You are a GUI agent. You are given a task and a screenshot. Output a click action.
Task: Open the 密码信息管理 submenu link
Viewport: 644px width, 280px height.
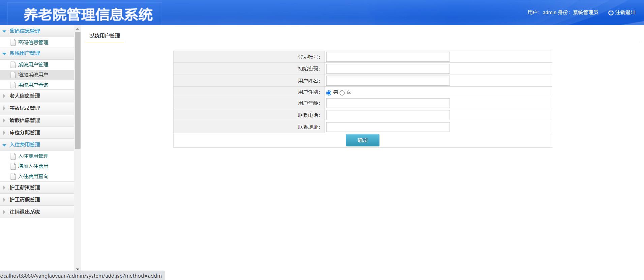(x=33, y=42)
